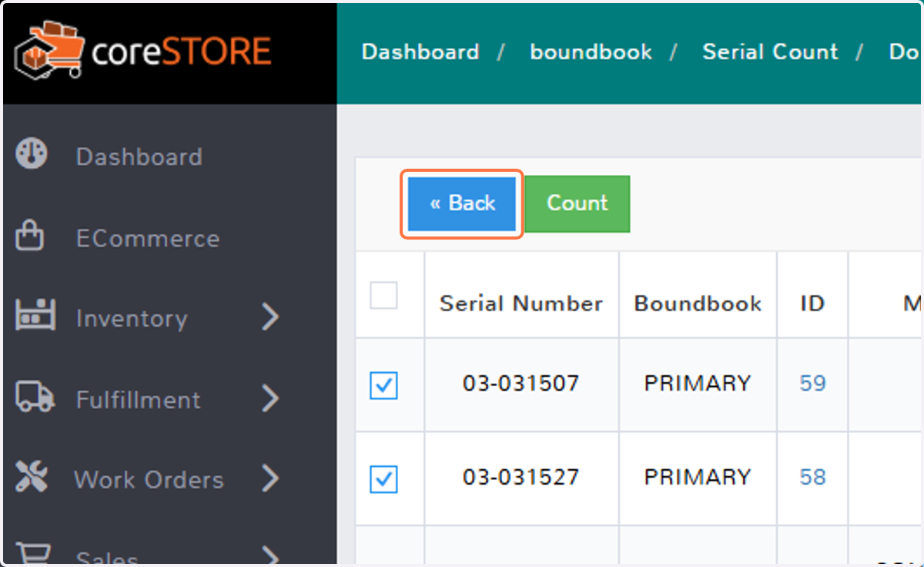Click the ECommerce shopping bag icon
This screenshot has width=924, height=567.
pyautogui.click(x=30, y=237)
